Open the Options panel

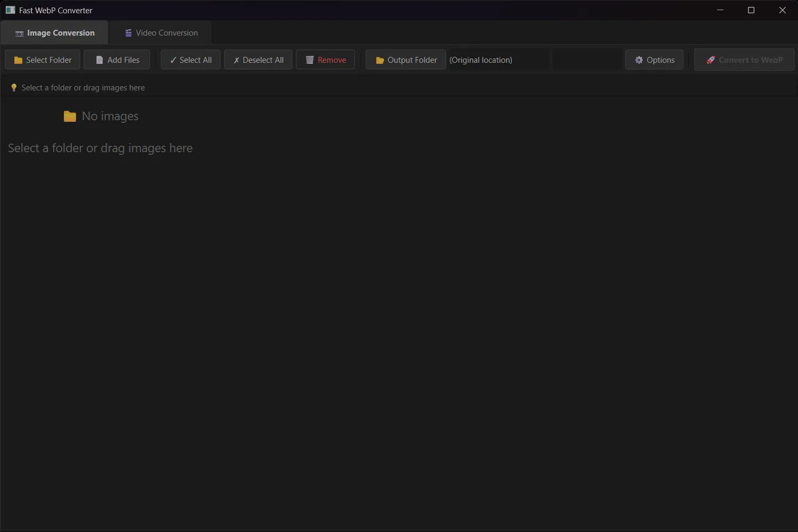pyautogui.click(x=654, y=60)
